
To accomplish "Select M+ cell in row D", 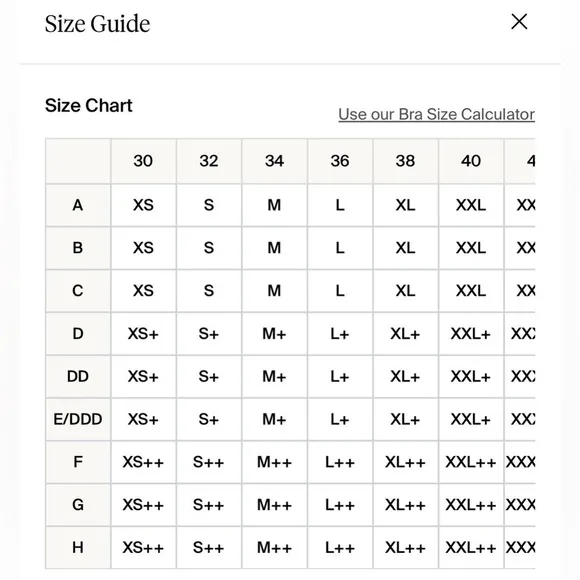I will 274,334.
